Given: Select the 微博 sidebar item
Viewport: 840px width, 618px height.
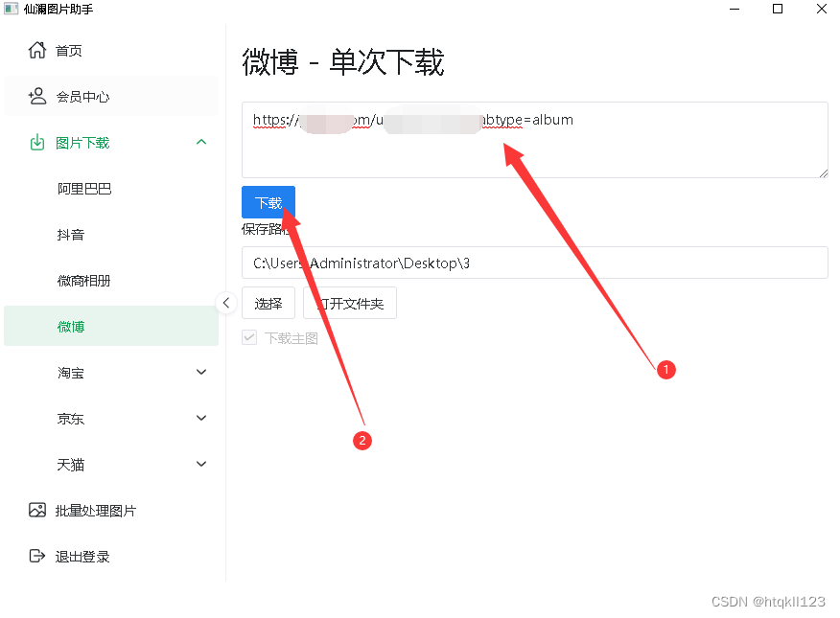Looking at the screenshot, I should tap(111, 326).
